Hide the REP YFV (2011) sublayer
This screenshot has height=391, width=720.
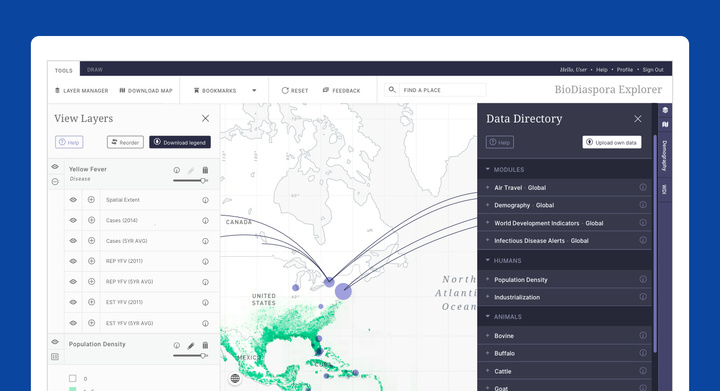(x=73, y=261)
